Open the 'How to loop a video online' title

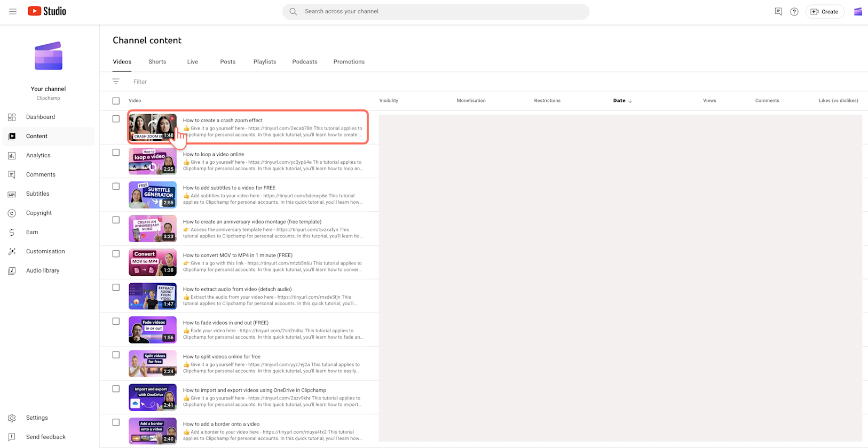[214, 154]
